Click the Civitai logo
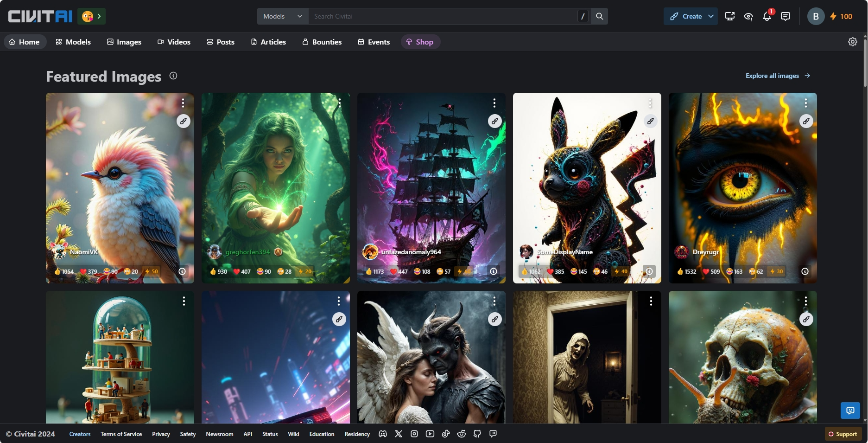The width and height of the screenshot is (868, 443). (x=40, y=16)
